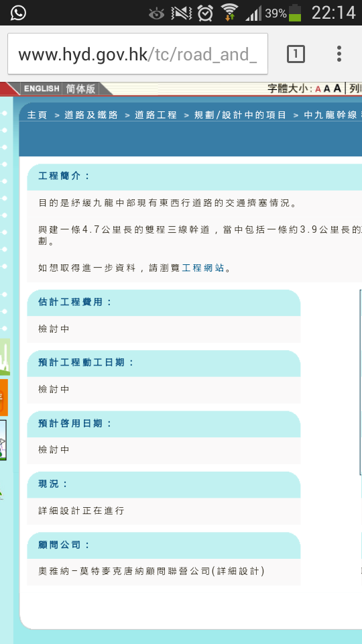The image size is (362, 644).
Task: Switch the site to ENGLISH
Action: 42,89
